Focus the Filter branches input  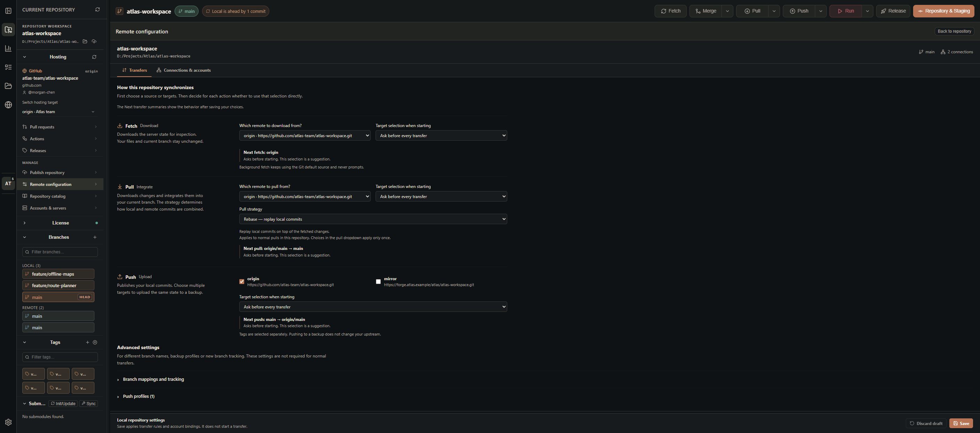tap(60, 252)
